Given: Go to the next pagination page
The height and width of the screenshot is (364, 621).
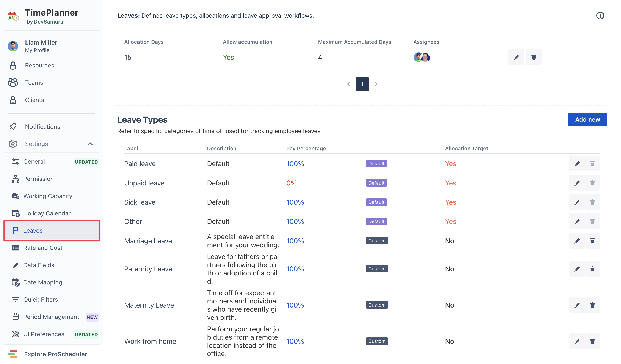Looking at the screenshot, I should pyautogui.click(x=376, y=84).
